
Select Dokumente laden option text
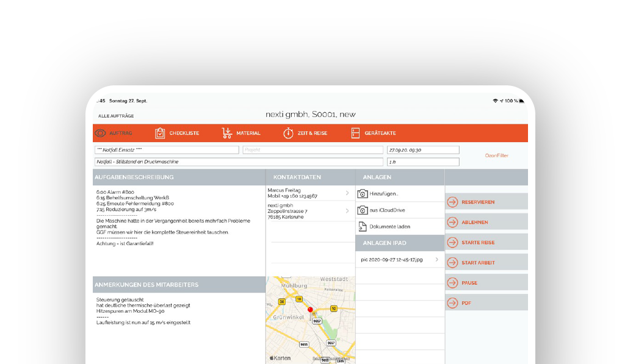(389, 227)
